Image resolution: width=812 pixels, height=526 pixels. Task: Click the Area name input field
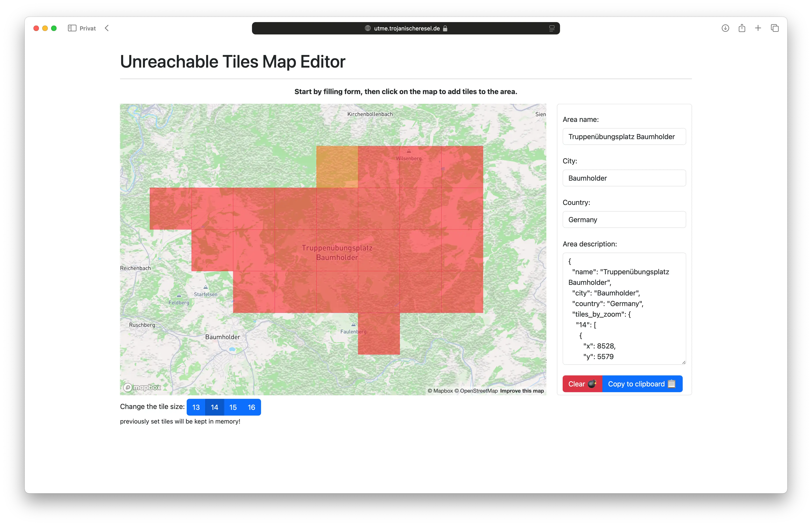(624, 136)
